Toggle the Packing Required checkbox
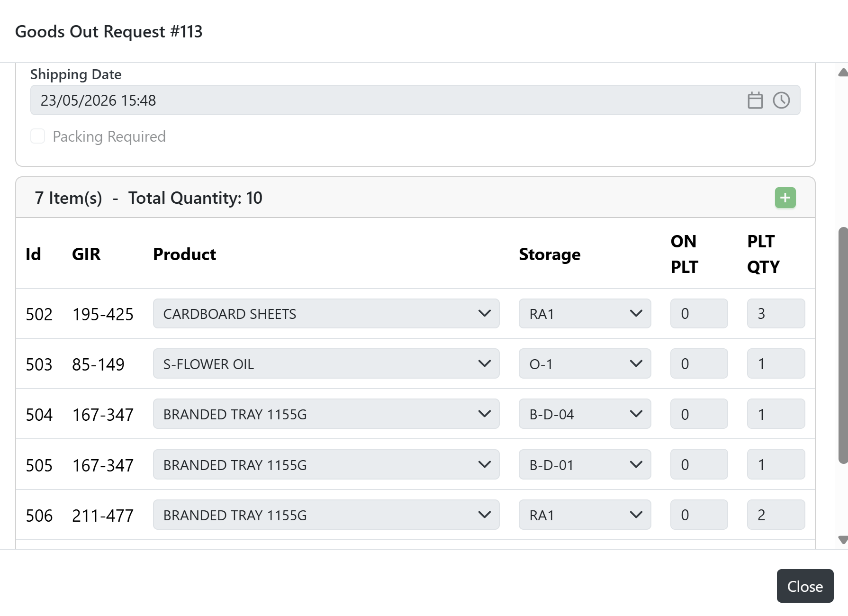The height and width of the screenshot is (616, 848). click(x=38, y=136)
